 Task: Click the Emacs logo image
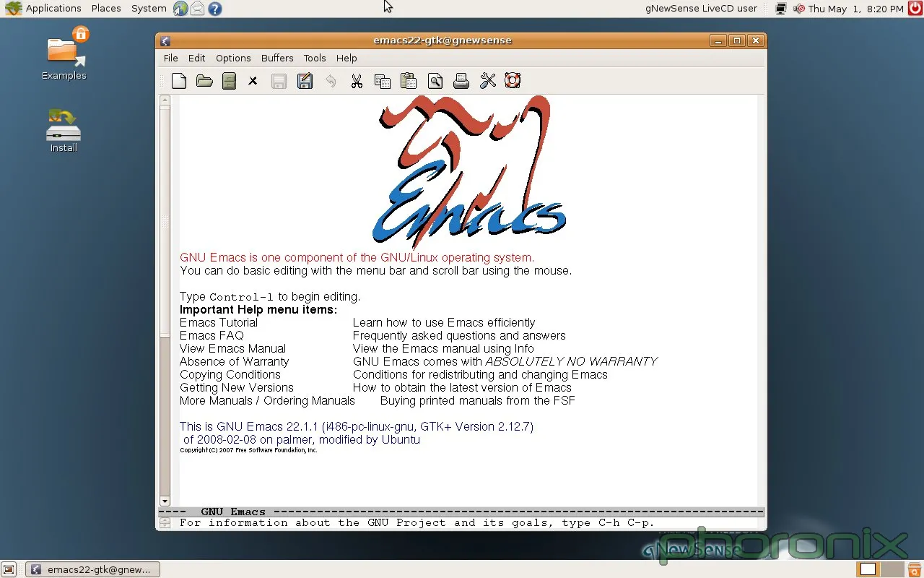[x=468, y=173]
